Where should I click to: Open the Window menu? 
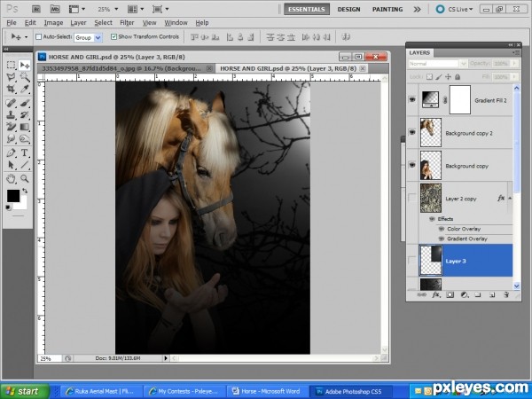click(176, 23)
